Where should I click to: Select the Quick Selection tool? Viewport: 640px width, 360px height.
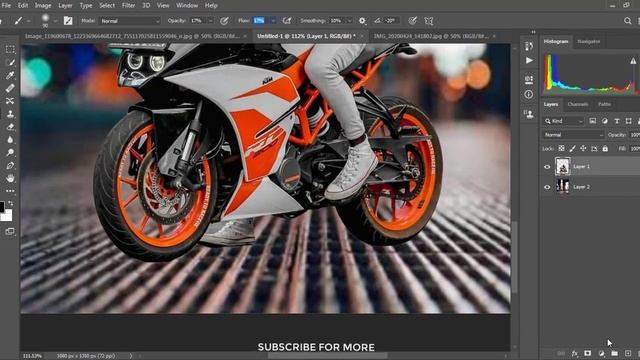pyautogui.click(x=10, y=62)
